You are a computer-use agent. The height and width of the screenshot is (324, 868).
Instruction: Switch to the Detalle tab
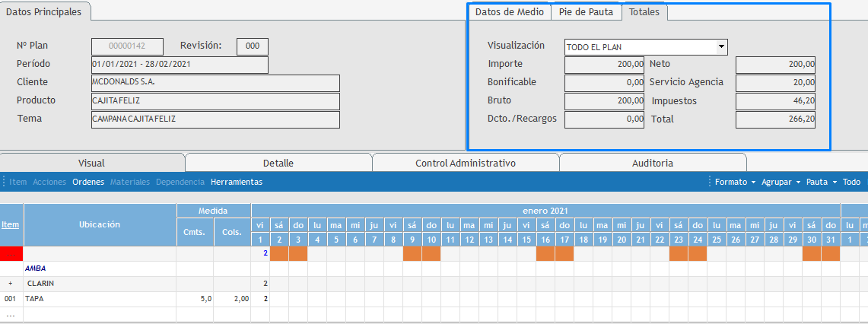point(278,163)
